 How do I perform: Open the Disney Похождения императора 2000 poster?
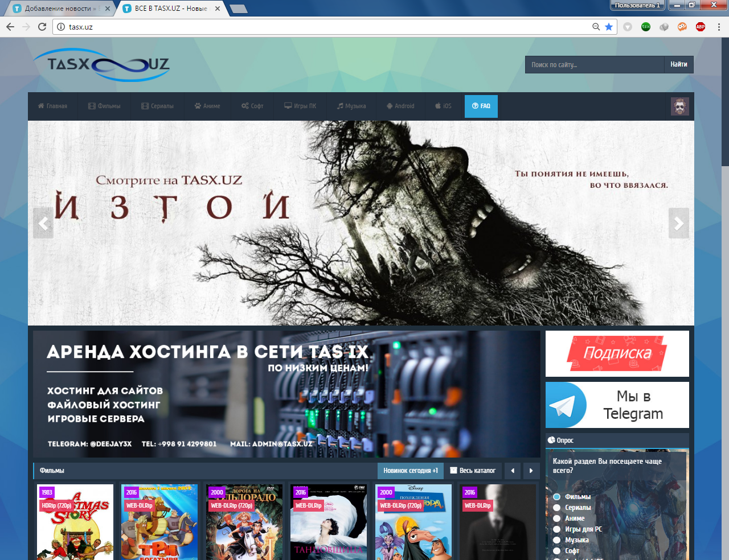(x=413, y=522)
